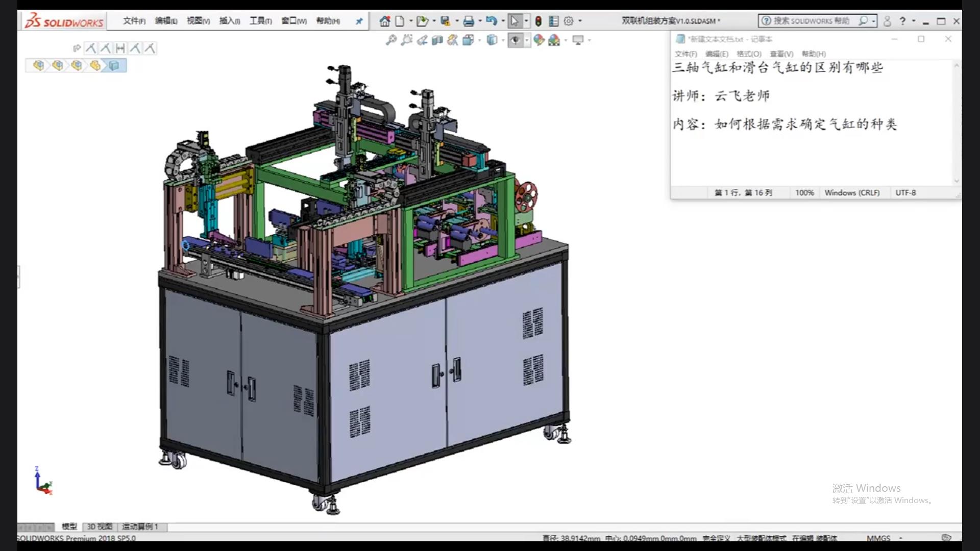Click the SolidWorks home icon
980x551 pixels.
pos(385,21)
